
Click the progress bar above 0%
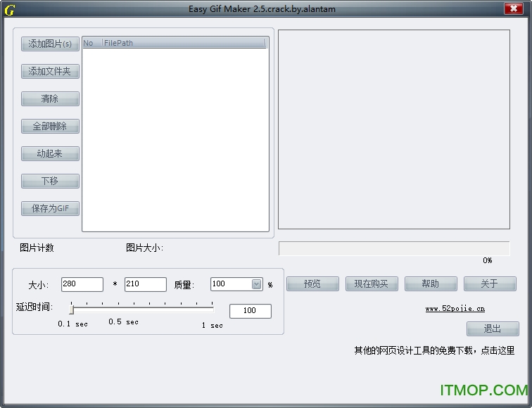394,248
